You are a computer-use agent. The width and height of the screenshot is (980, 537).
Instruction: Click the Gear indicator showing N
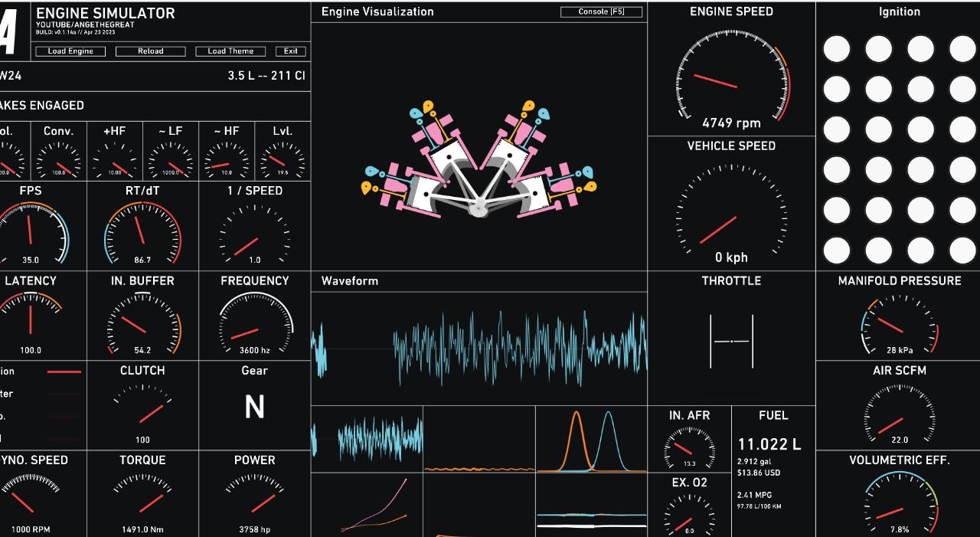click(x=254, y=408)
